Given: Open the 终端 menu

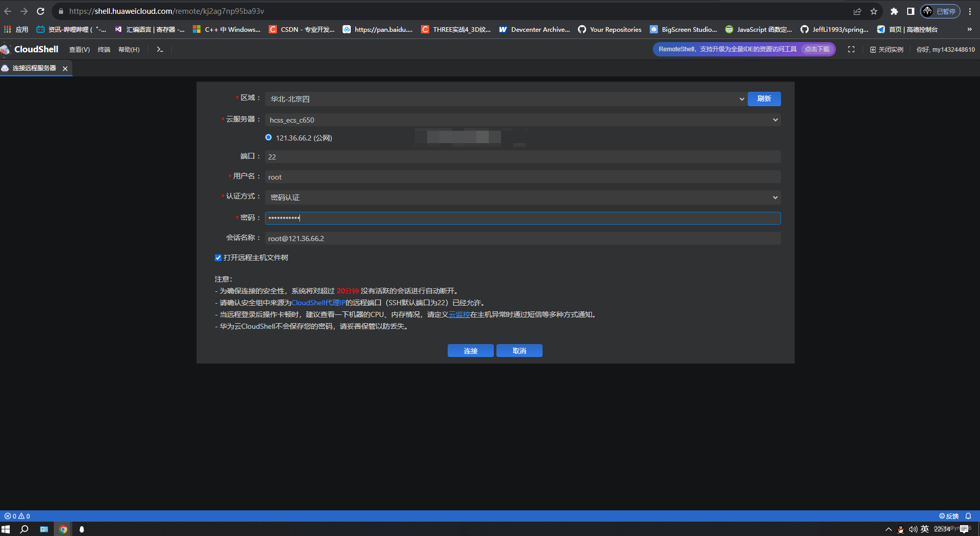Looking at the screenshot, I should [x=104, y=49].
